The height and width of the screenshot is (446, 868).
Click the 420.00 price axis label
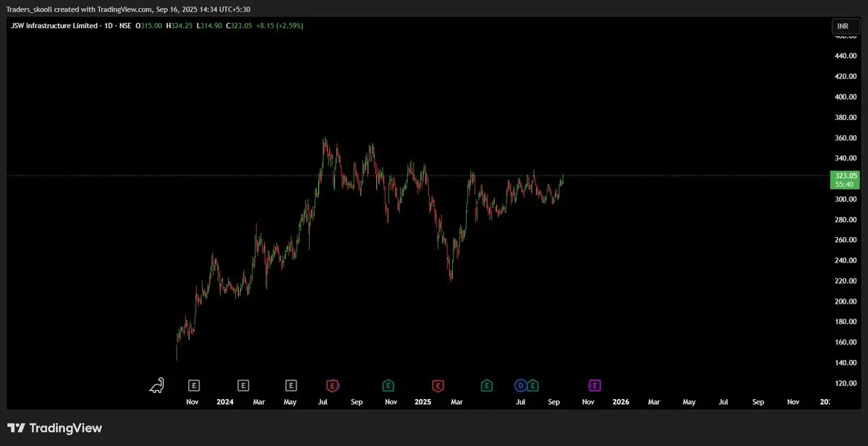point(846,76)
